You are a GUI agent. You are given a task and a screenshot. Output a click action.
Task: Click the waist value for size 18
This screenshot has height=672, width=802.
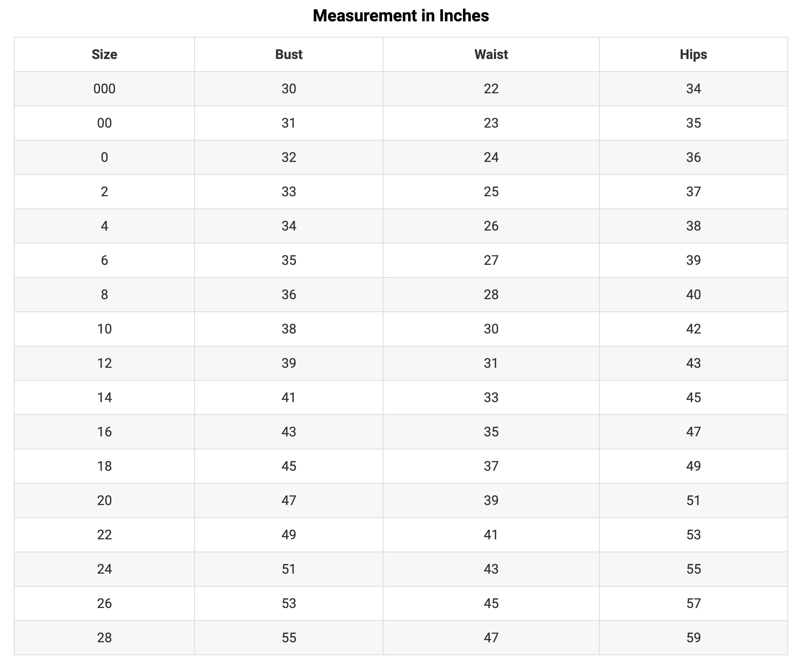click(491, 466)
